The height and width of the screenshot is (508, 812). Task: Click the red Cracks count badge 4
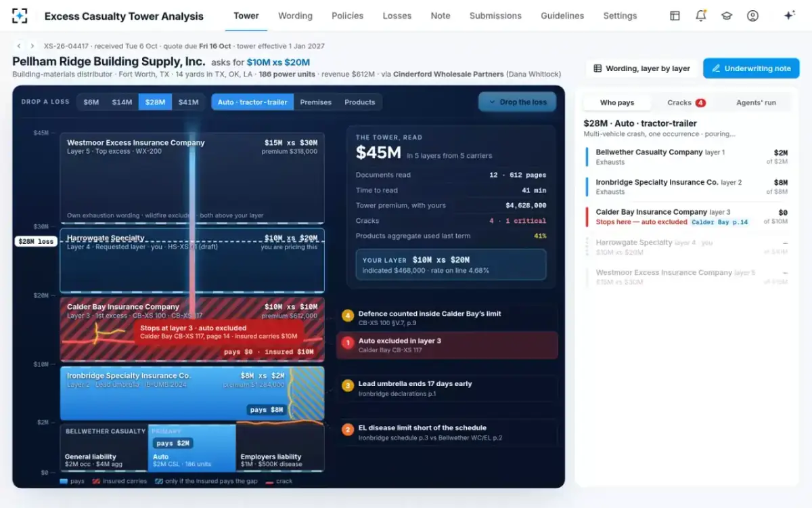coord(700,103)
